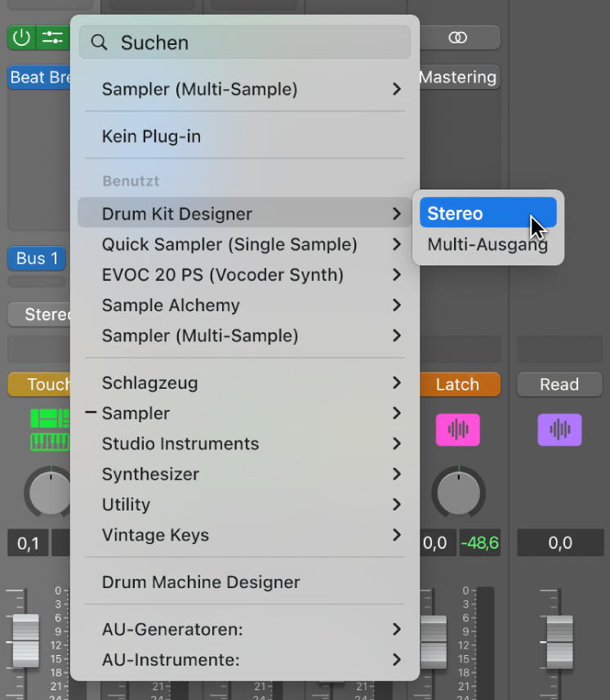610x700 pixels.
Task: Switch automation to Read mode
Action: [559, 384]
